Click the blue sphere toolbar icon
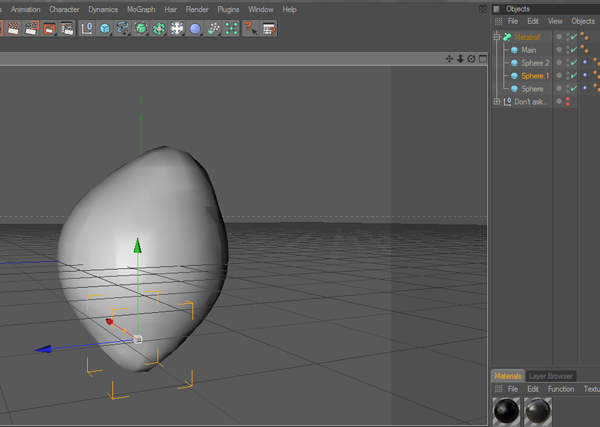Viewport: 600px width, 427px height. click(195, 29)
